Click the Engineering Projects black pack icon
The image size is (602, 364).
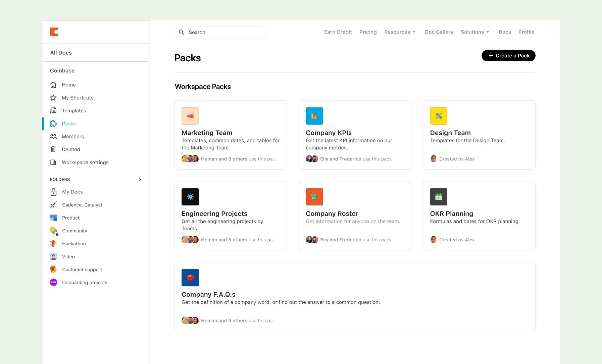tap(190, 197)
